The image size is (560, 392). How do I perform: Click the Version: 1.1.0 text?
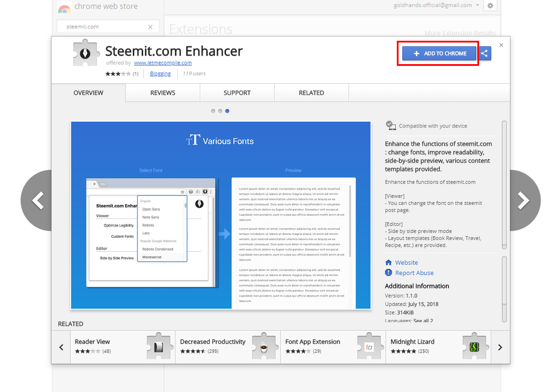(401, 295)
